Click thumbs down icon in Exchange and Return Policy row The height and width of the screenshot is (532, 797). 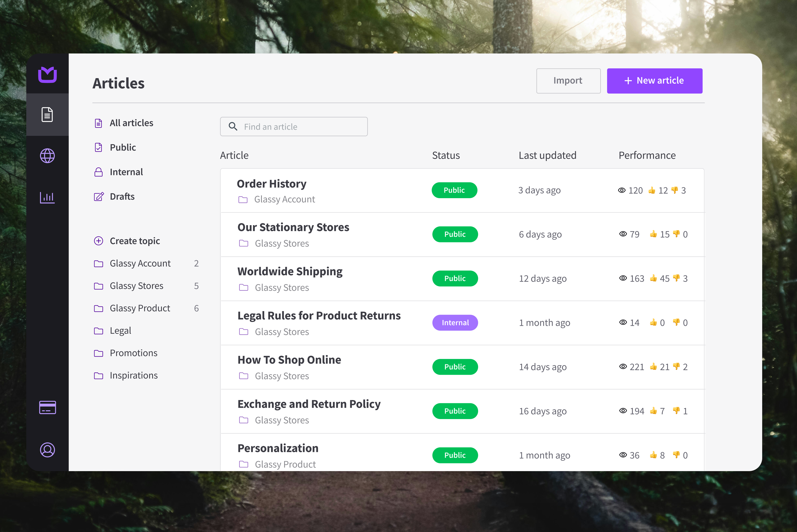coord(676,411)
